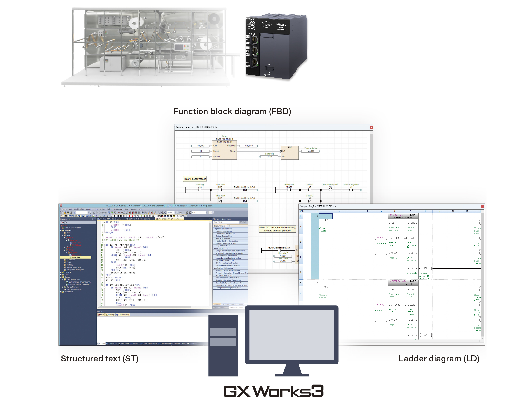The width and height of the screenshot is (532, 406).
Task: Toggle the Error filter in Output
Action: tap(101, 315)
